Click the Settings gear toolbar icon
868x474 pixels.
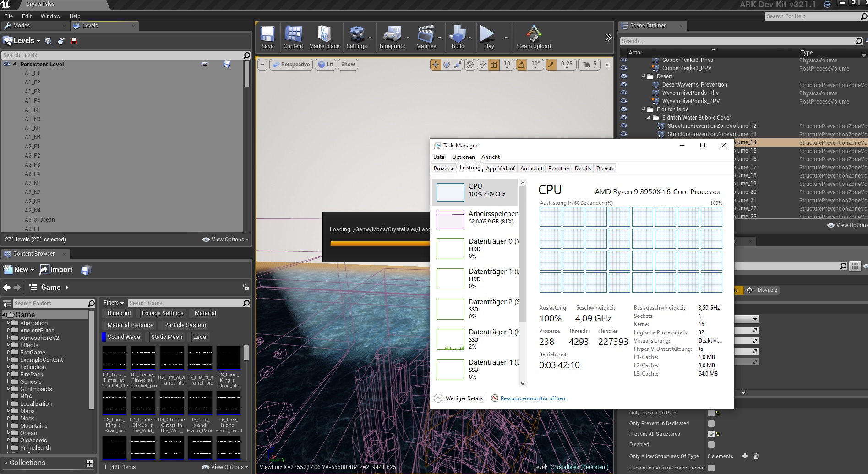click(356, 37)
